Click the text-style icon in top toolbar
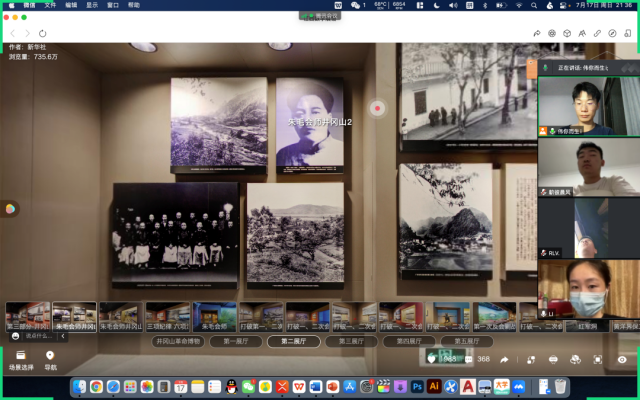Screen dimensions: 640x400 pyautogui.click(x=582, y=33)
